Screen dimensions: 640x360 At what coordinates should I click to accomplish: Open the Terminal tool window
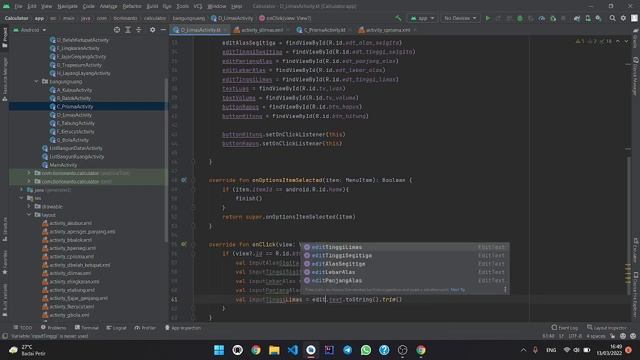[x=87, y=328]
